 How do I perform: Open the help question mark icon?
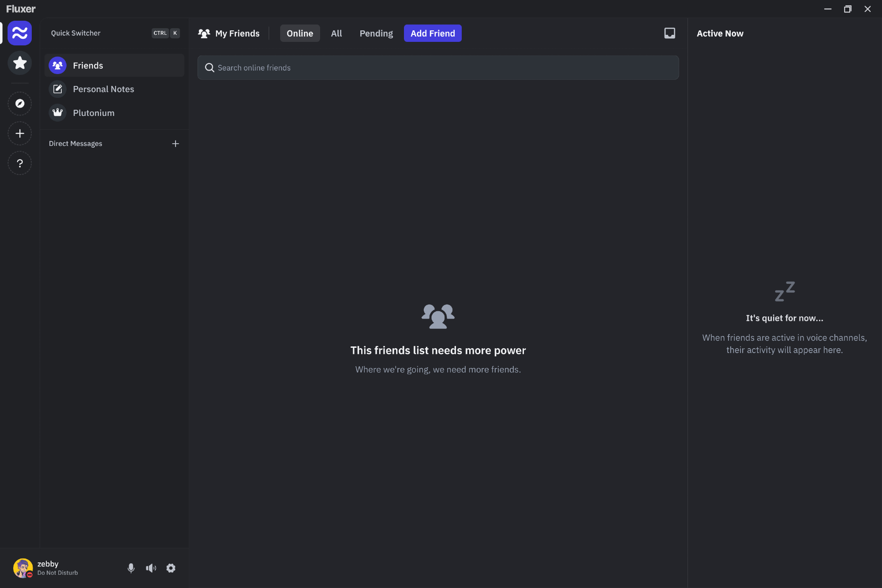click(19, 164)
